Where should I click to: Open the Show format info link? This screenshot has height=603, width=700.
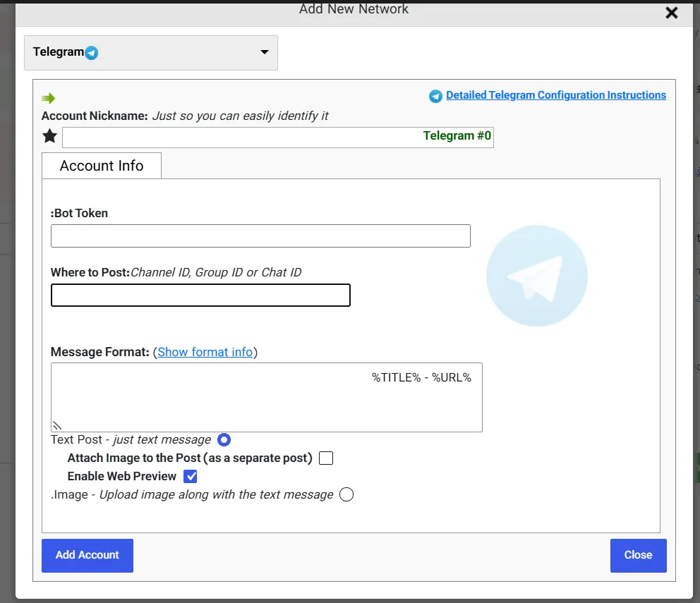pyautogui.click(x=205, y=352)
